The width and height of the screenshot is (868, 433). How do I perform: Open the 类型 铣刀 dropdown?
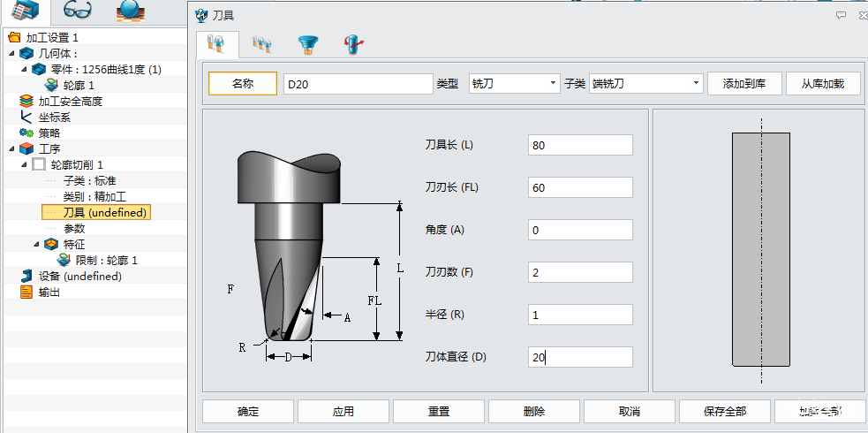[x=514, y=83]
